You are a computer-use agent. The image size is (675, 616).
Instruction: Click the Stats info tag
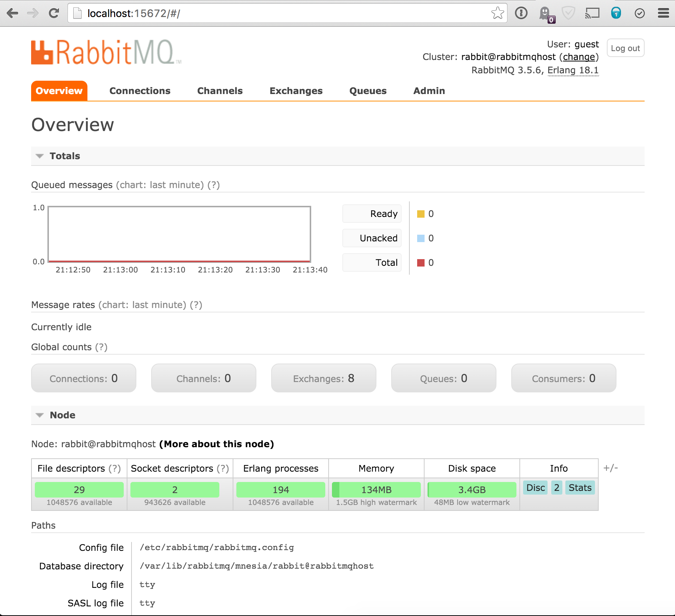tap(580, 488)
